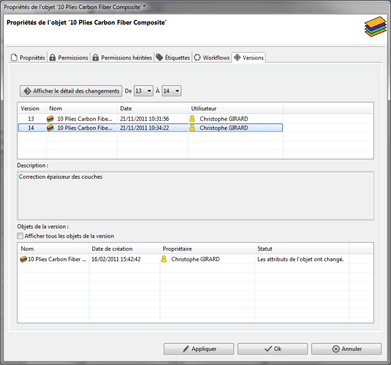The width and height of the screenshot is (391, 365).
Task: Click the page icon on Propriétés tab
Action: click(x=14, y=58)
